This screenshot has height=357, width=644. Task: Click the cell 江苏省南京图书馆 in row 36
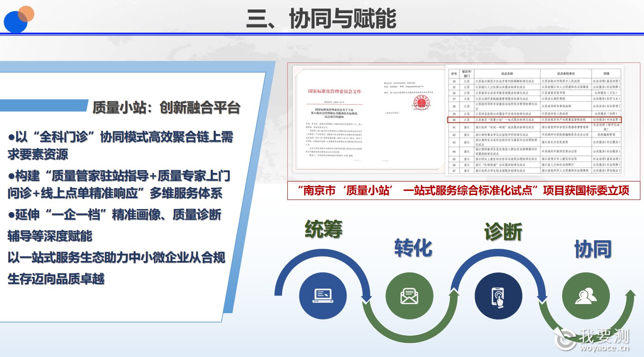[x=553, y=93]
